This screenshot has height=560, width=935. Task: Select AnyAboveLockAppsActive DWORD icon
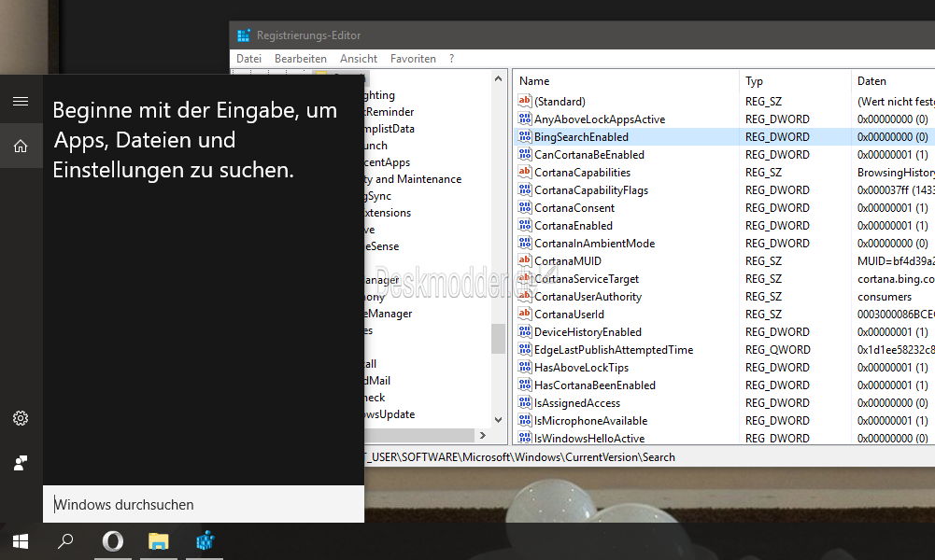pyautogui.click(x=525, y=119)
